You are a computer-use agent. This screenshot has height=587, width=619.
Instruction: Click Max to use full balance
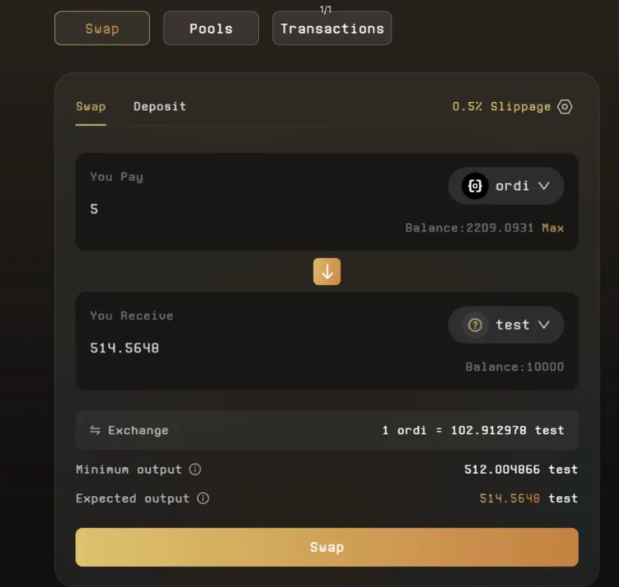[553, 228]
